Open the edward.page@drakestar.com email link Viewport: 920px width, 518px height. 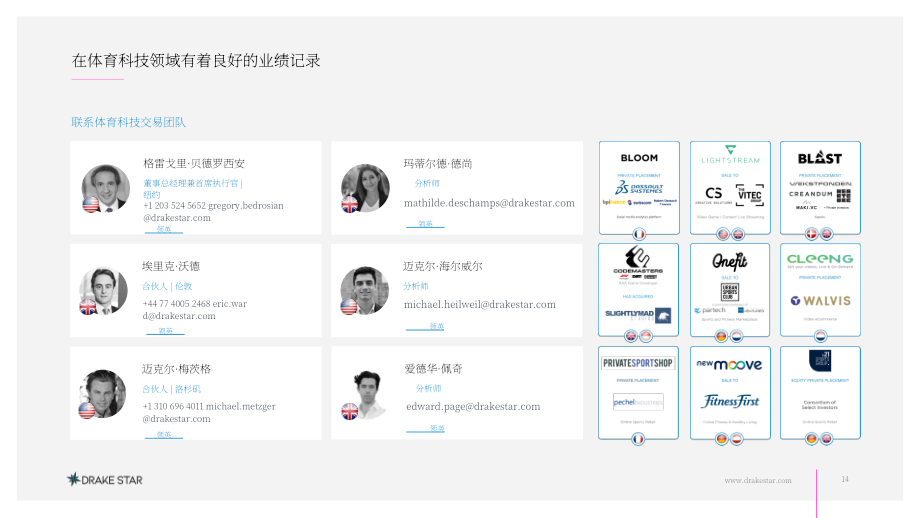point(473,407)
